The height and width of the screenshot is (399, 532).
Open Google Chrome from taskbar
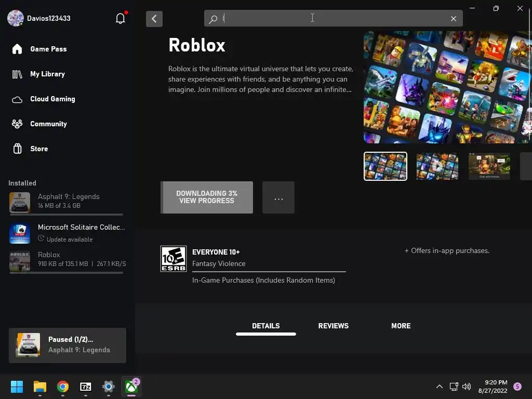63,387
